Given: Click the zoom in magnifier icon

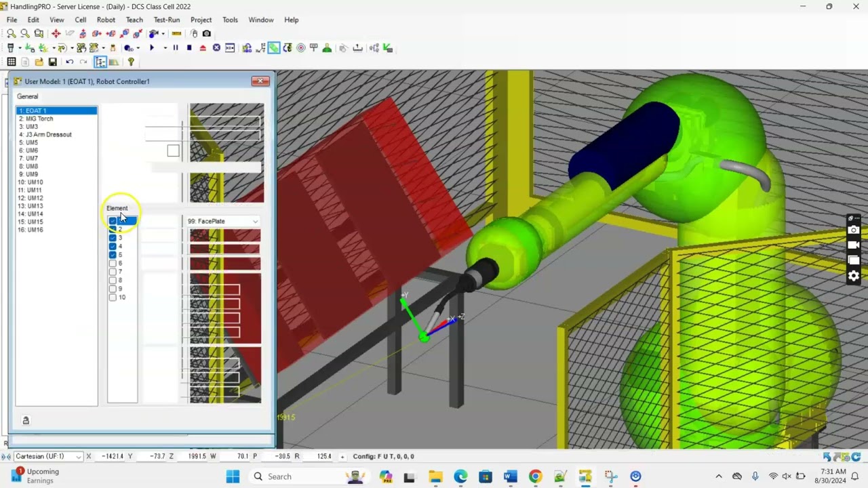Looking at the screenshot, I should [12, 33].
